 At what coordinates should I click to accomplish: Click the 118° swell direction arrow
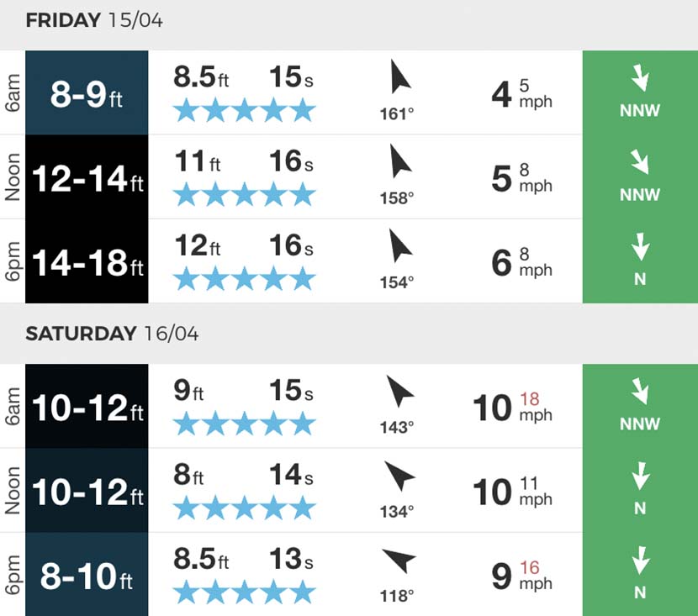(x=399, y=561)
